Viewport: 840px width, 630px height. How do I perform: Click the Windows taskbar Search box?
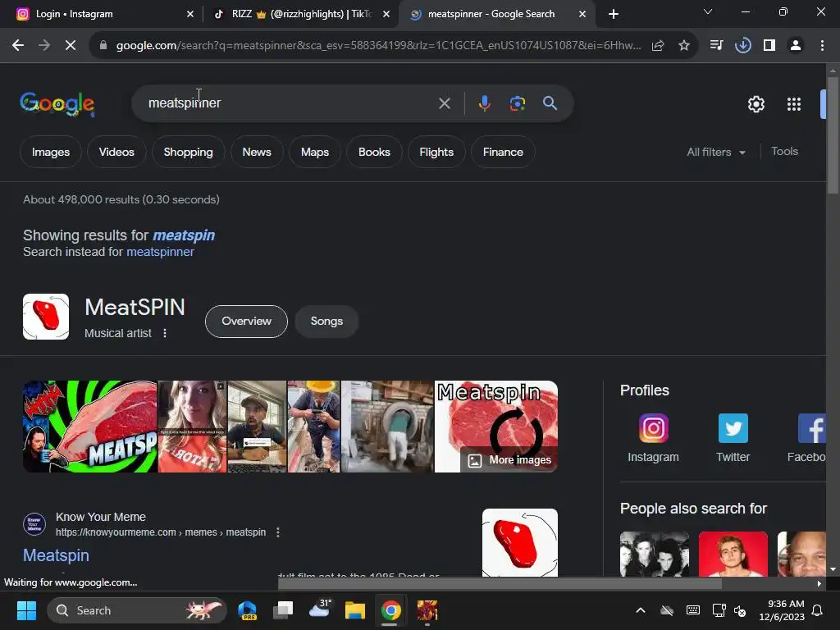137,610
